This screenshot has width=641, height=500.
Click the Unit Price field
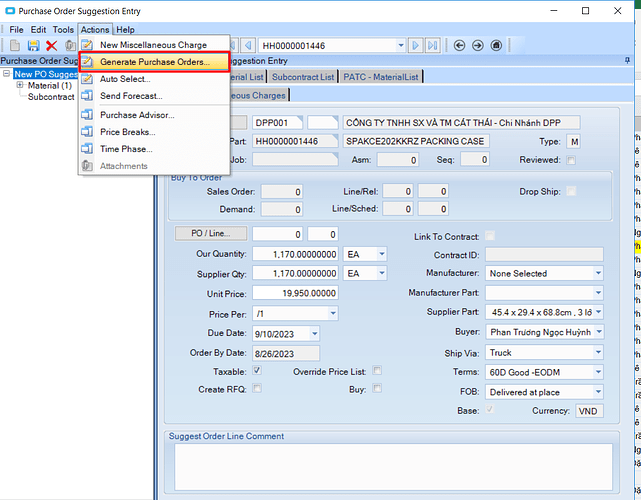(x=295, y=293)
